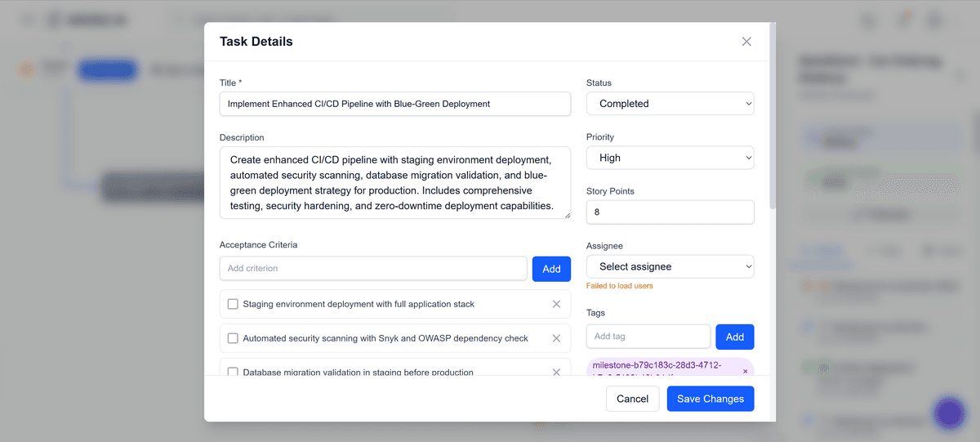Click into the Description text area
Image resolution: width=980 pixels, height=442 pixels.
click(x=395, y=183)
